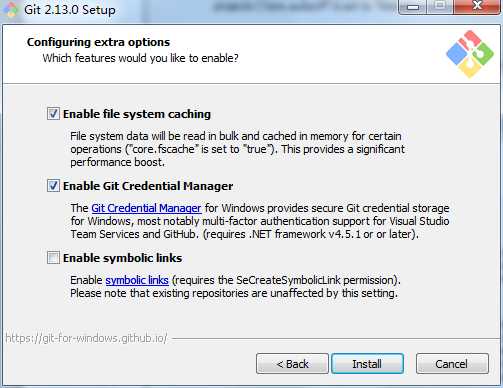Viewport: 503px width, 388px height.
Task: Untick the file system caching checkbox box
Action: (53, 114)
